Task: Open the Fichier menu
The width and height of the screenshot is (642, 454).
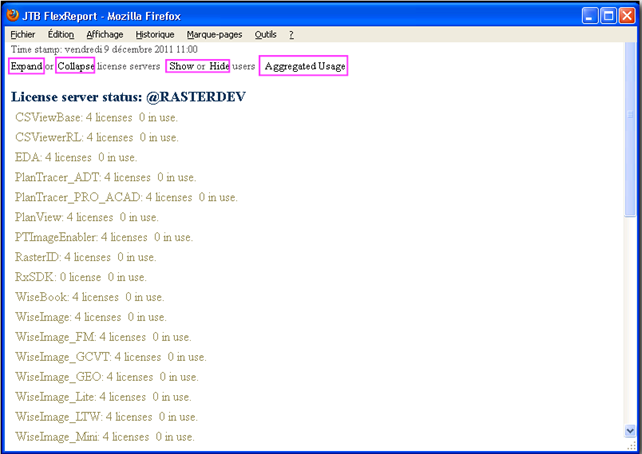Action: point(23,35)
